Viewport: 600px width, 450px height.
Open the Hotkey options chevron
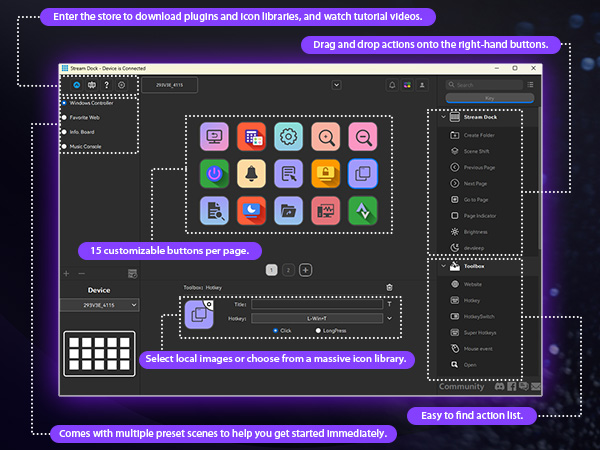point(390,318)
